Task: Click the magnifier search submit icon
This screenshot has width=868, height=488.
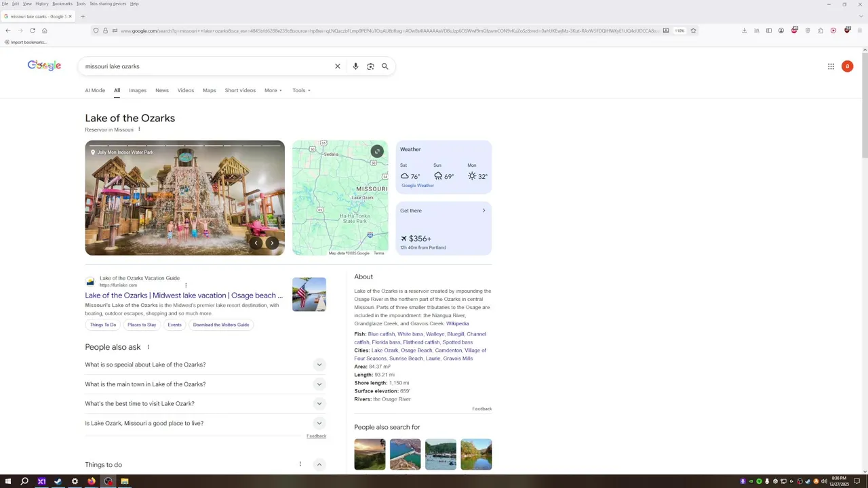Action: (384, 66)
